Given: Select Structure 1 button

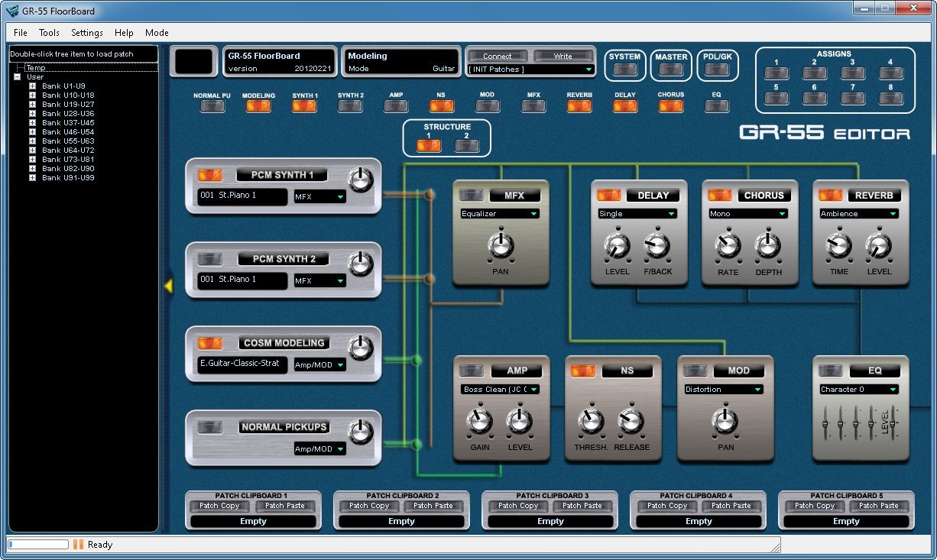Looking at the screenshot, I should (429, 146).
